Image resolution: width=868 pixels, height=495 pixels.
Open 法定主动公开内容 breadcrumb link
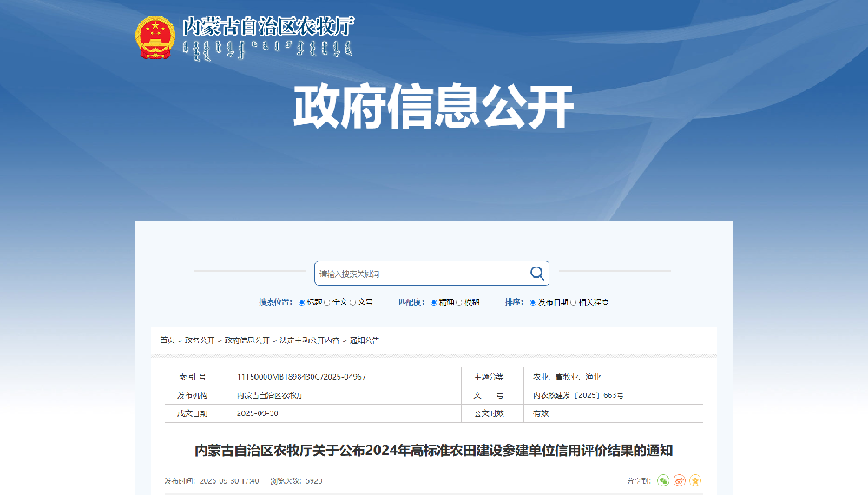tap(310, 340)
